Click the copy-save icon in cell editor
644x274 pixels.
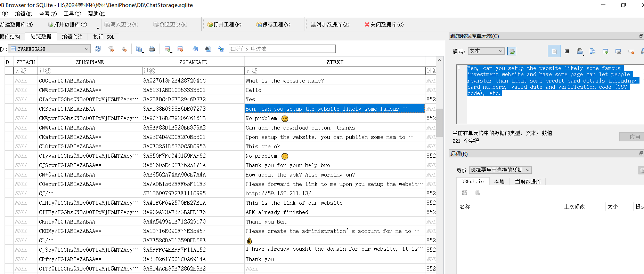(x=593, y=52)
